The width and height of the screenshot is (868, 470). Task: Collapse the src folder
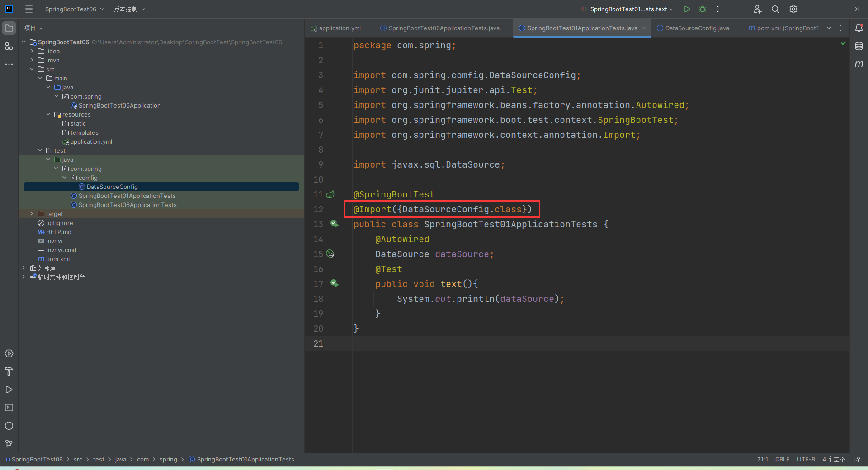click(x=32, y=69)
